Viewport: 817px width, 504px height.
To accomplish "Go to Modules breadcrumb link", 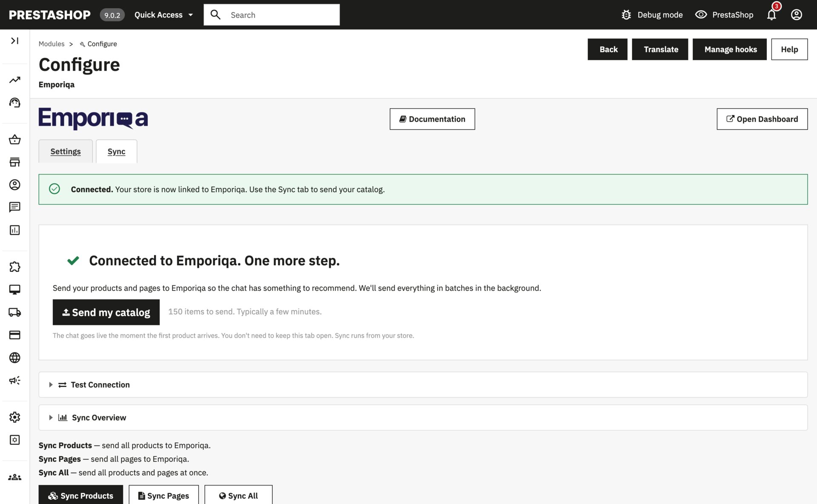I will click(51, 44).
